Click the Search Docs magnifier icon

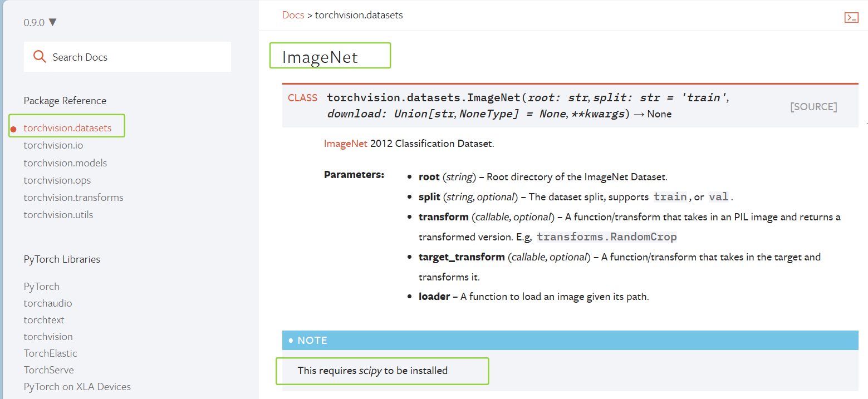[39, 57]
